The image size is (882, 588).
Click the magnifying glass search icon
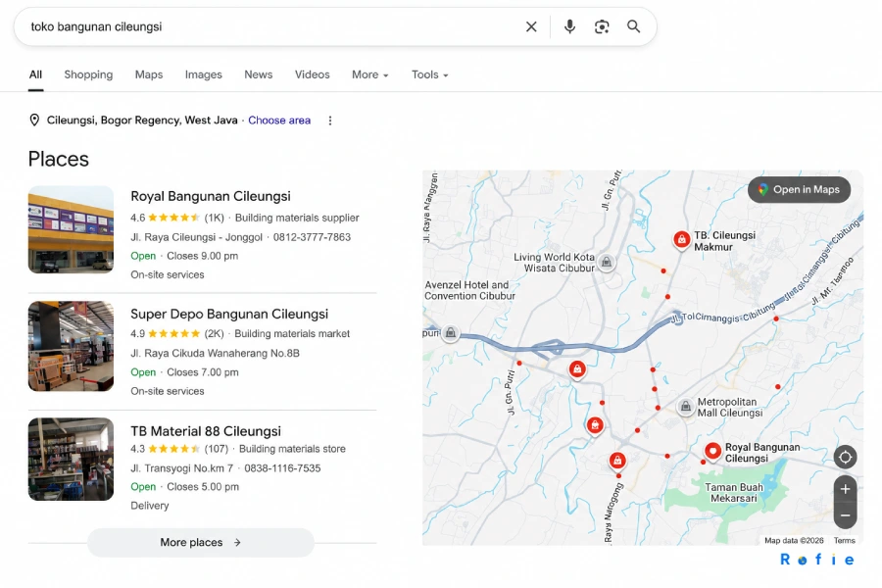click(633, 26)
